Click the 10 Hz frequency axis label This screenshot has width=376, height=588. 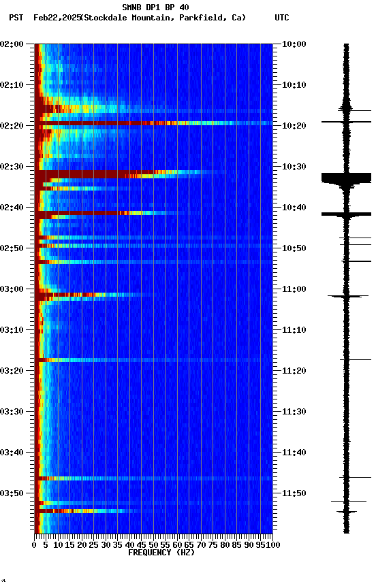[58, 545]
